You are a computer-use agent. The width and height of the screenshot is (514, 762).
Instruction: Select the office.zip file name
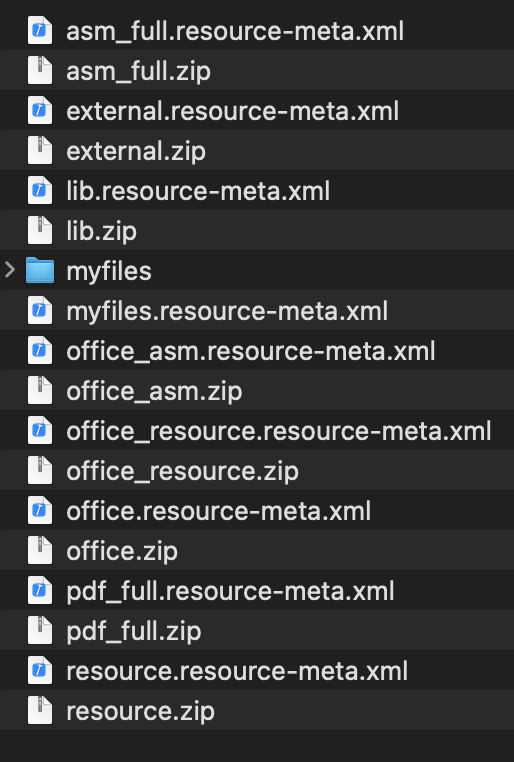122,551
